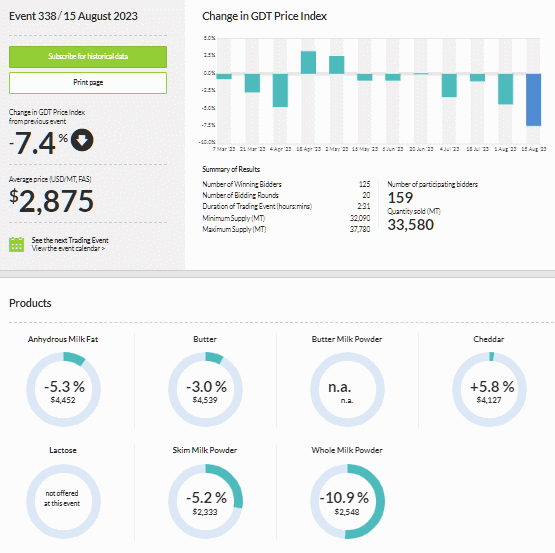Click the 1 Aug '23 bar
The width and height of the screenshot is (555, 553).
(x=505, y=89)
